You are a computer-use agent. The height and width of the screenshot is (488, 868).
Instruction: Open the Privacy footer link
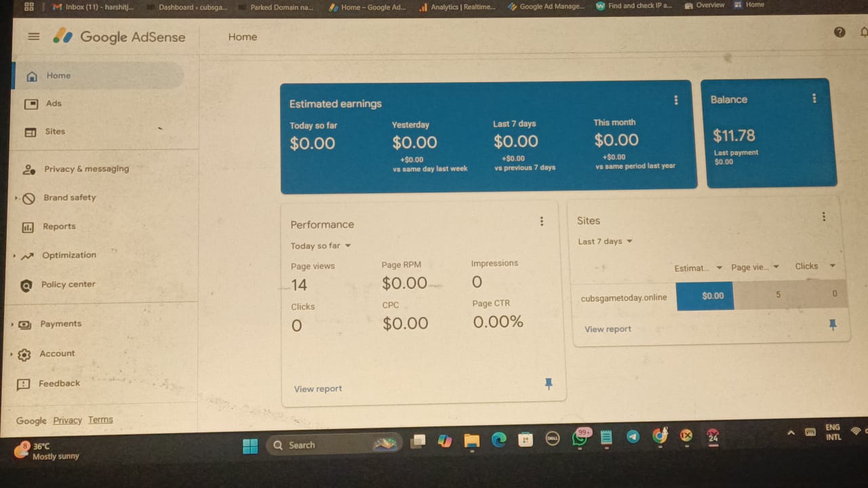[68, 420]
